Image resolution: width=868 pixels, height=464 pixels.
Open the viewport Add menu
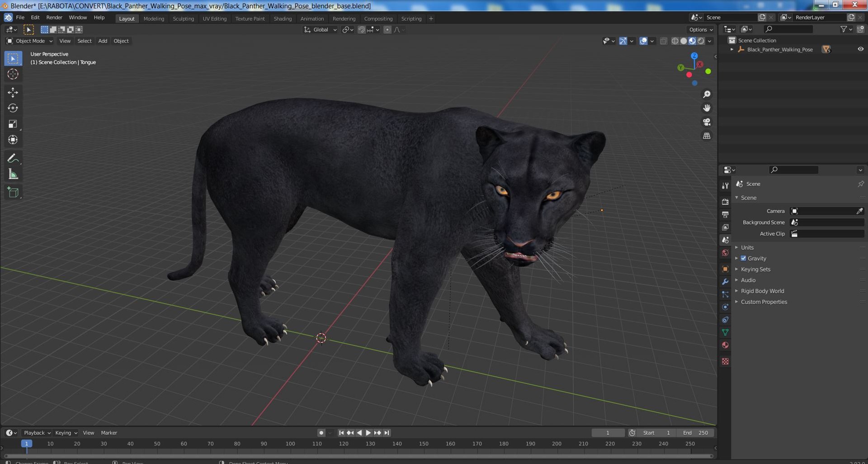[x=103, y=41]
